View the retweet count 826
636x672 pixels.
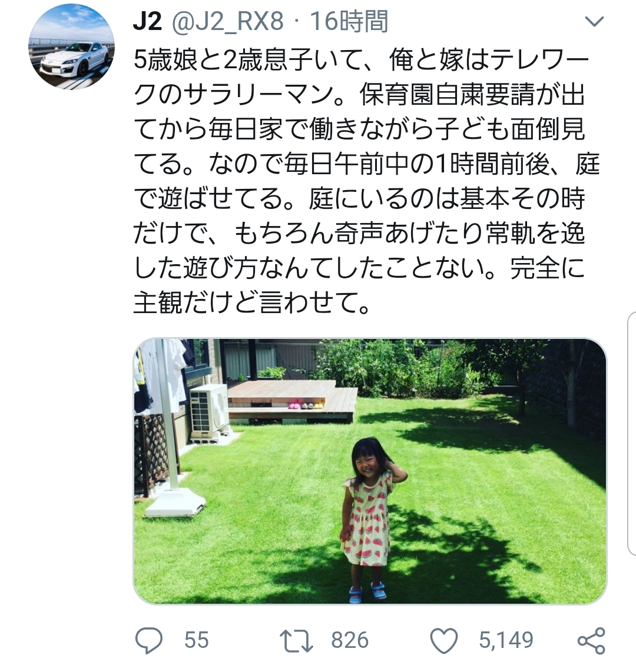(x=350, y=640)
